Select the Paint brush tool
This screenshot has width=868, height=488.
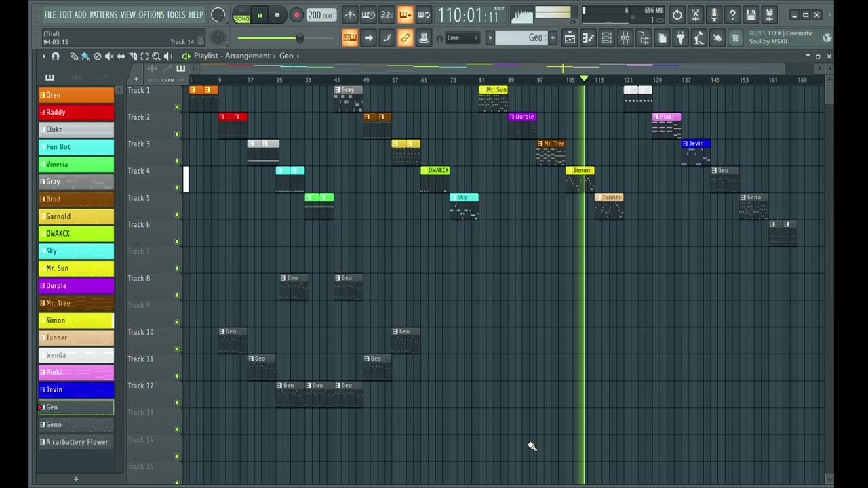tap(85, 56)
